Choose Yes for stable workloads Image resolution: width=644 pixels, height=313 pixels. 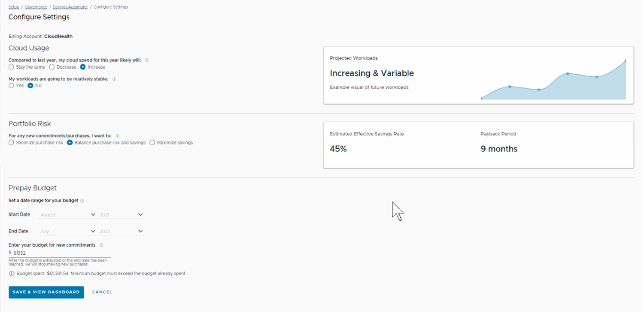[x=11, y=85]
